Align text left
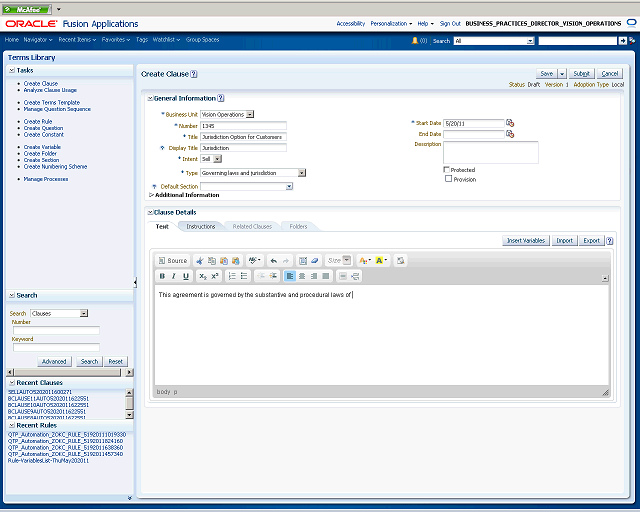The image size is (640, 512). pos(290,276)
